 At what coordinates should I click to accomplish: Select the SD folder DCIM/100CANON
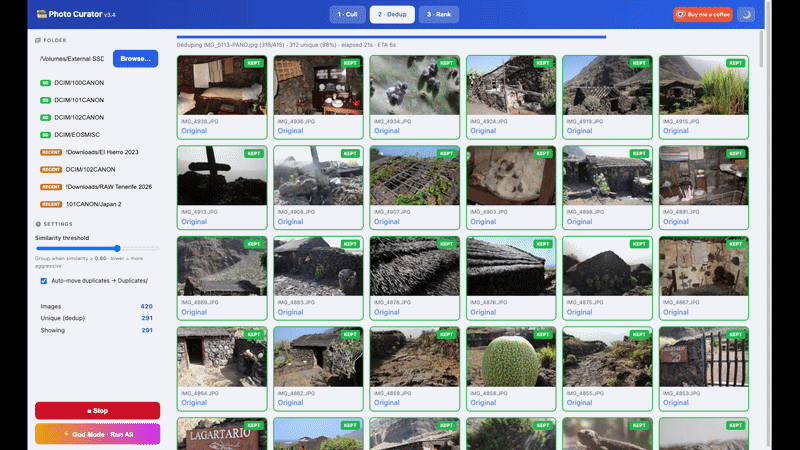click(x=97, y=83)
